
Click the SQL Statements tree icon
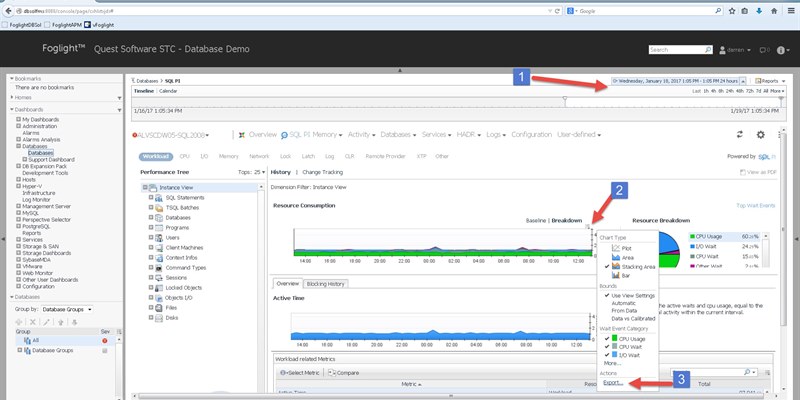pyautogui.click(x=158, y=197)
